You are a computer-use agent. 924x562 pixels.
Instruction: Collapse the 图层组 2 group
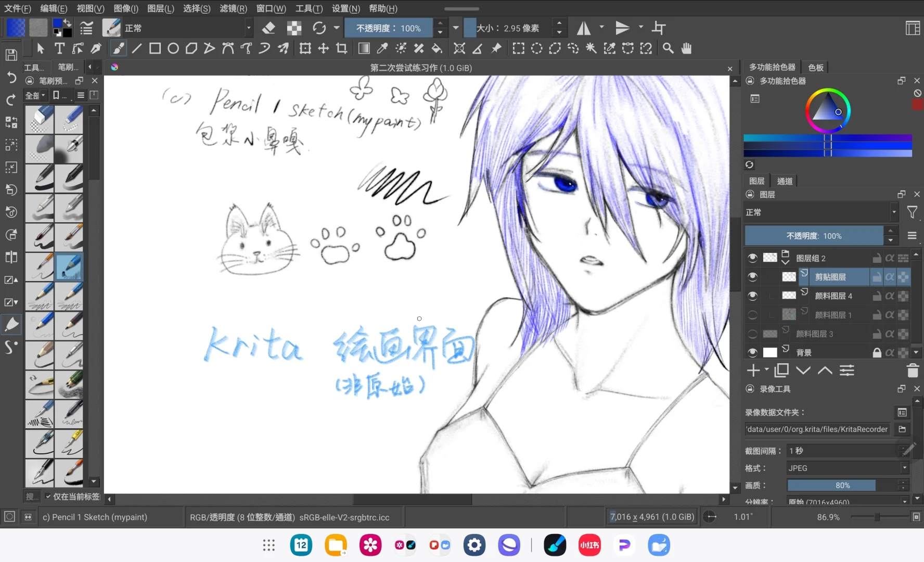(786, 262)
